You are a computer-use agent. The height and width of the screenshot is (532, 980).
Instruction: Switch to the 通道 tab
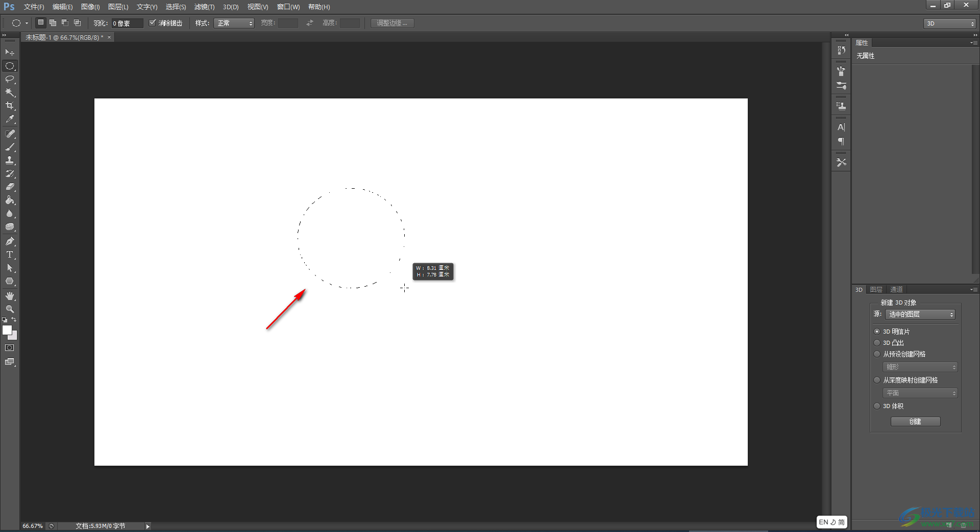(896, 290)
